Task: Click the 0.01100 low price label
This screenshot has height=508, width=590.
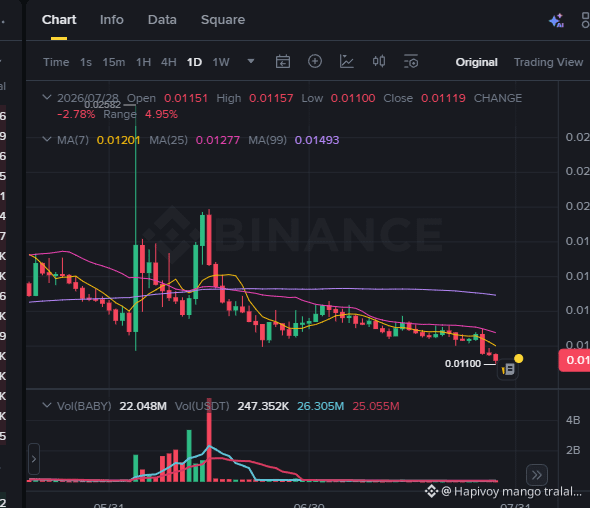Action: click(x=463, y=364)
